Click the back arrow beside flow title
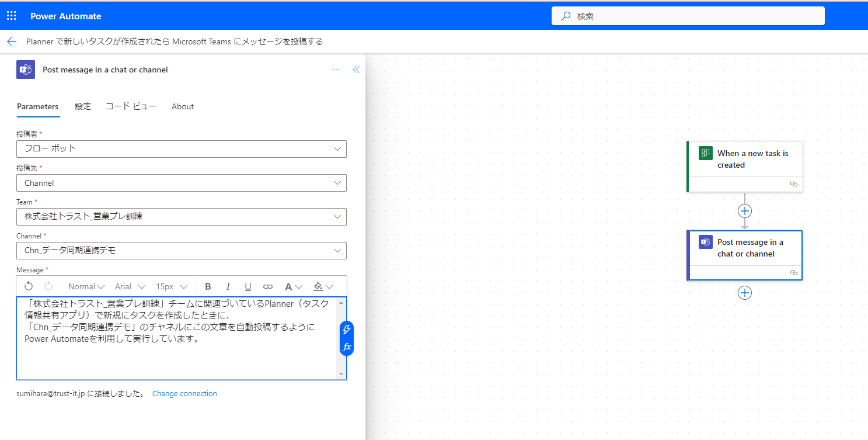This screenshot has width=868, height=440. click(12, 41)
